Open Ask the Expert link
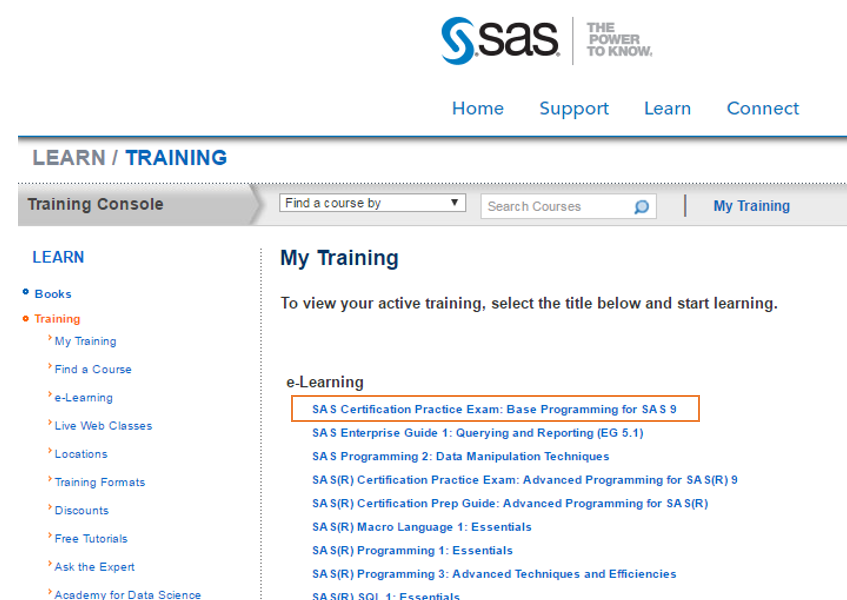Image resolution: width=847 pixels, height=600 pixels. point(95,567)
